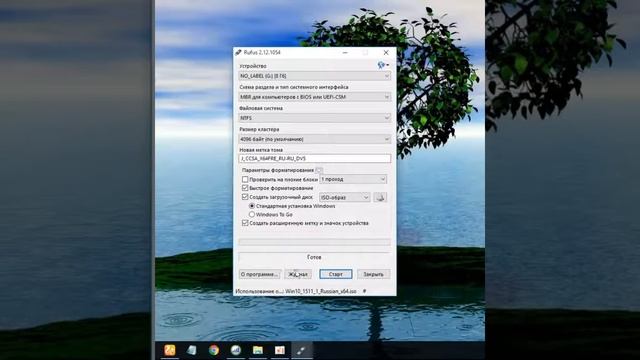This screenshot has width=640, height=360.
Task: Toggle 'Быстрое форматирование' checkbox
Action: (245, 188)
